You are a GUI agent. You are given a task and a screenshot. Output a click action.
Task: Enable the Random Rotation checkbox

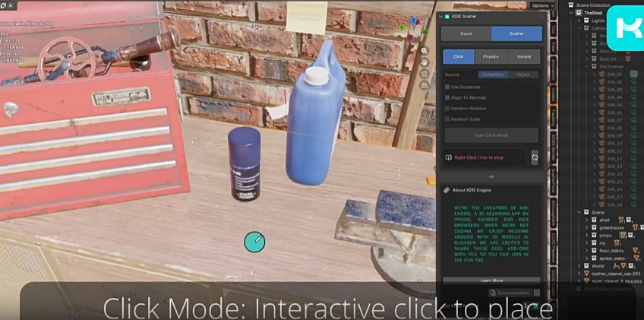pyautogui.click(x=447, y=109)
